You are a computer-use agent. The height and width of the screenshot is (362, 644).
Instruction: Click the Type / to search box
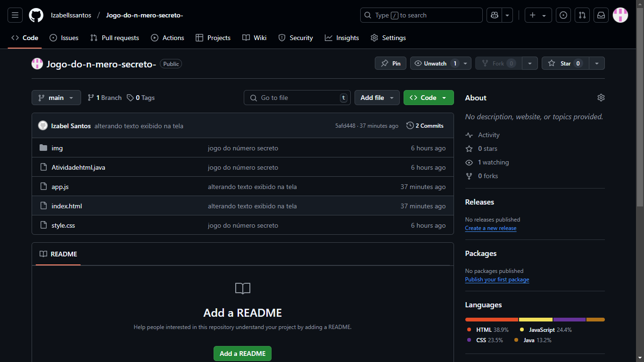coord(421,15)
